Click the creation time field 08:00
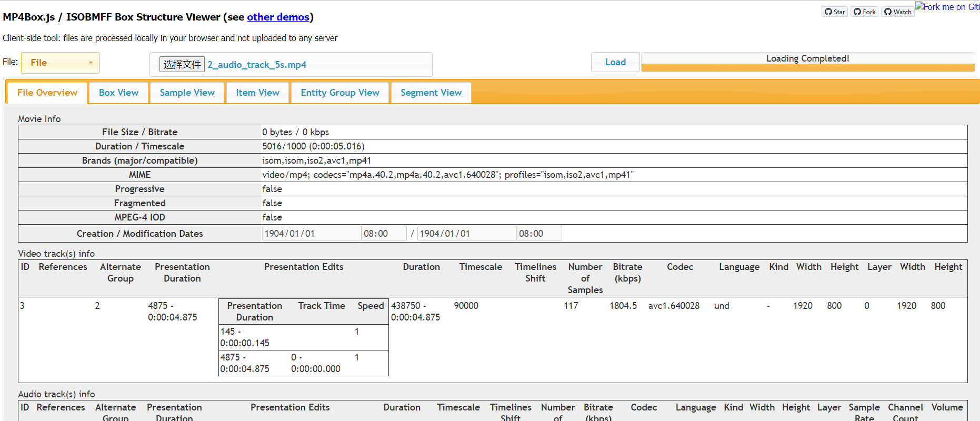The width and height of the screenshot is (980, 421). click(x=384, y=234)
